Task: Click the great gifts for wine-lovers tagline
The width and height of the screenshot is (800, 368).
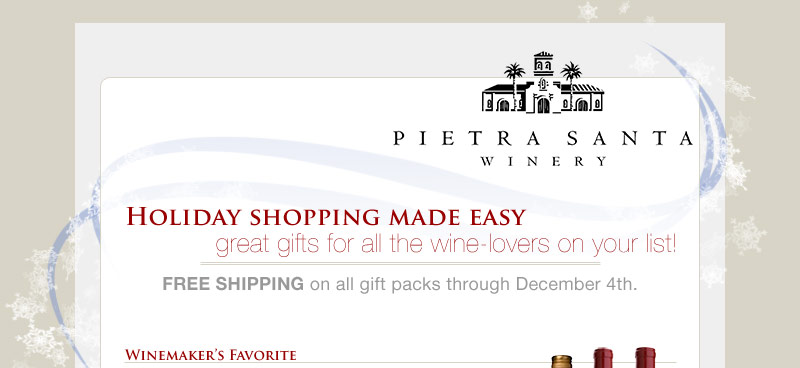Action: click(x=446, y=244)
